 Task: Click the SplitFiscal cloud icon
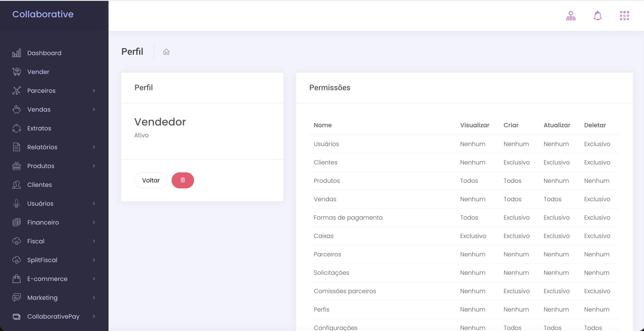click(16, 260)
